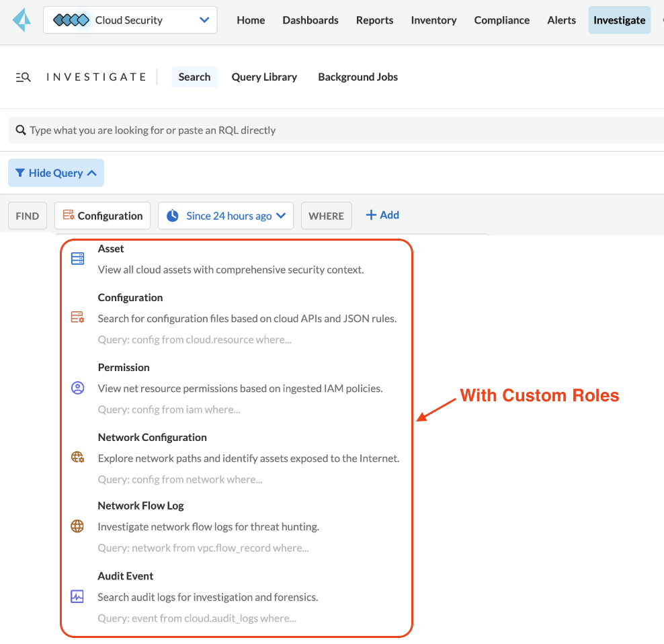Collapse the query with Hide Query
Viewport: 664px width, 644px height.
pos(56,173)
